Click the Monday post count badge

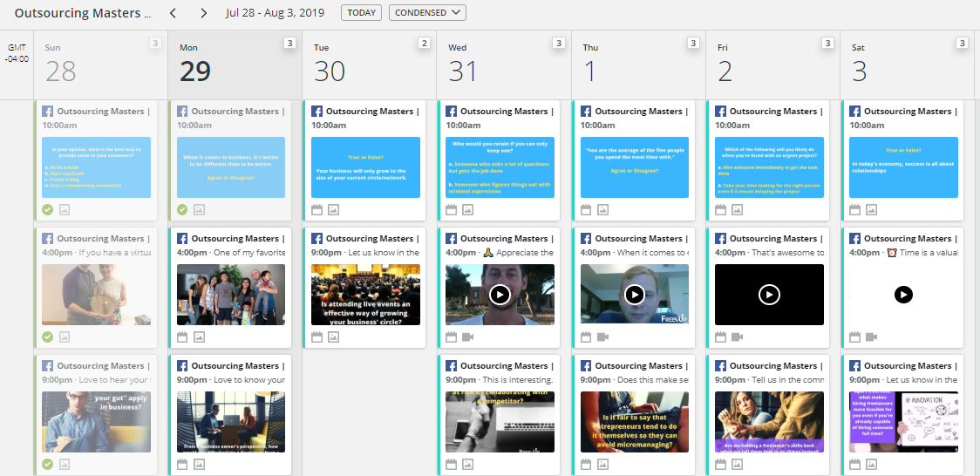pyautogui.click(x=289, y=43)
